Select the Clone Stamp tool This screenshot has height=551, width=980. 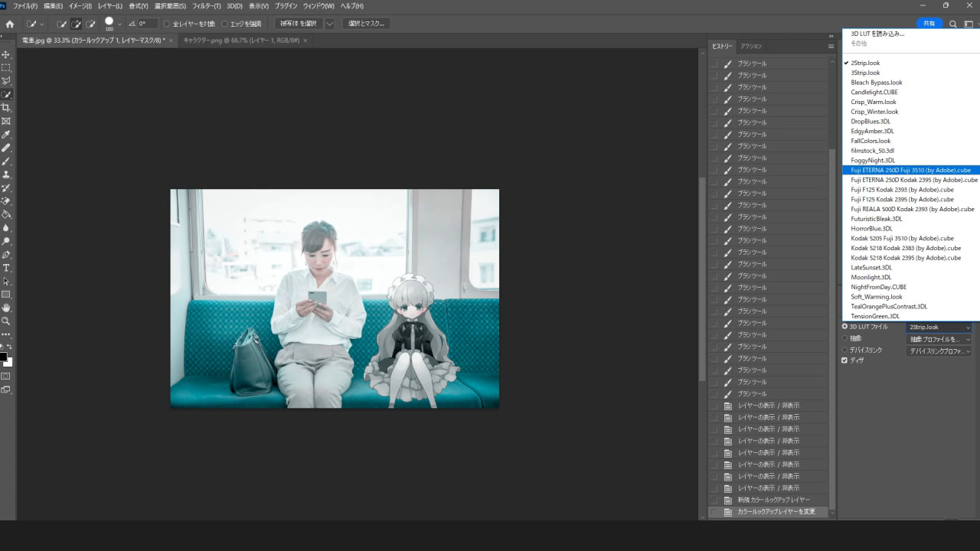click(6, 174)
